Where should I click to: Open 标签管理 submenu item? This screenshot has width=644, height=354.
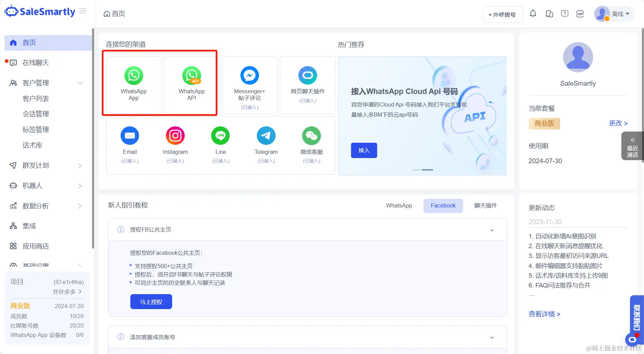[x=36, y=129]
